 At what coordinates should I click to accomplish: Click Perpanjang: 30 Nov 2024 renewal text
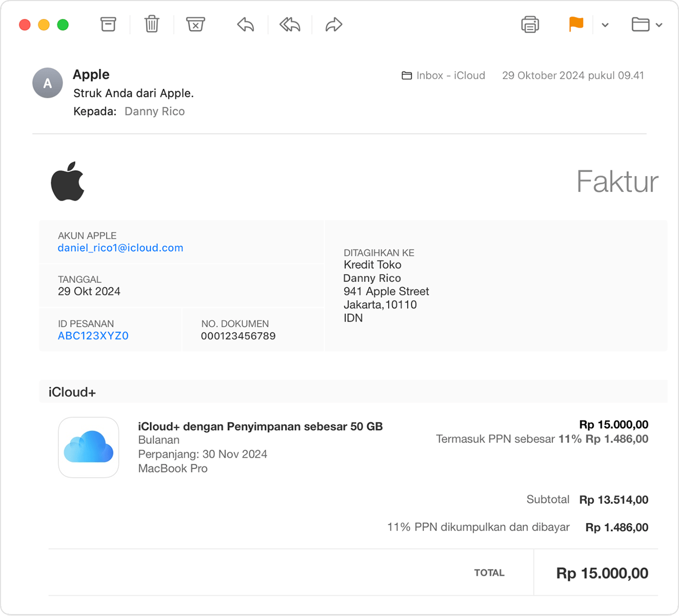[x=203, y=454]
